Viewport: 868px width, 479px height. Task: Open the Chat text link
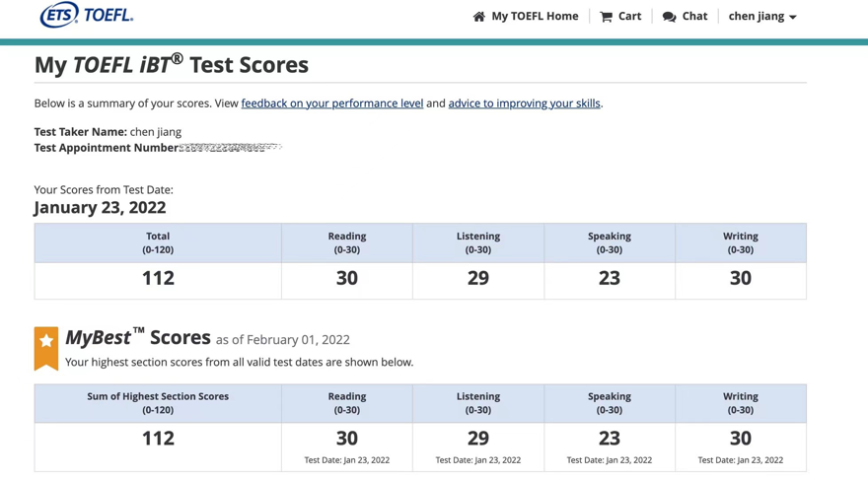coord(694,17)
